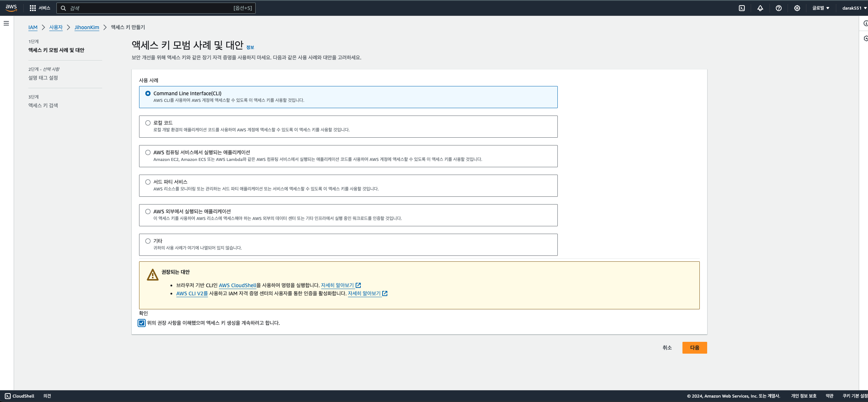This screenshot has width=868, height=402.
Task: Open the AWS CLI V2를 link
Action: [192, 293]
